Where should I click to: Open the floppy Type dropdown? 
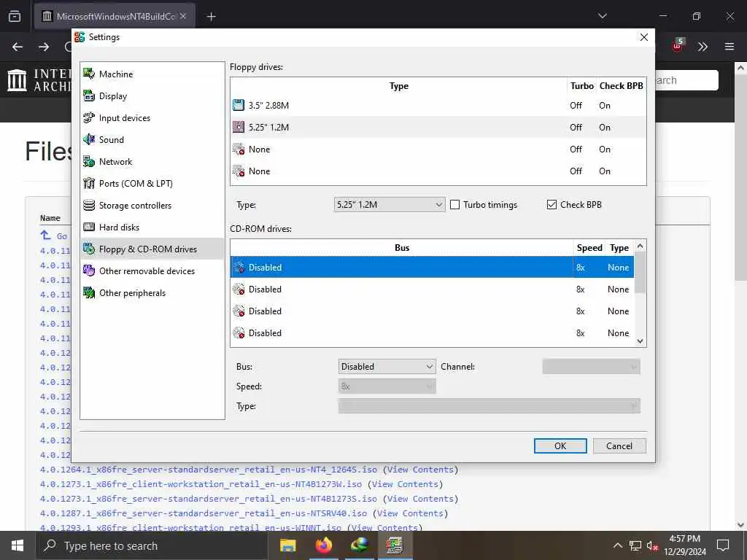(x=390, y=205)
